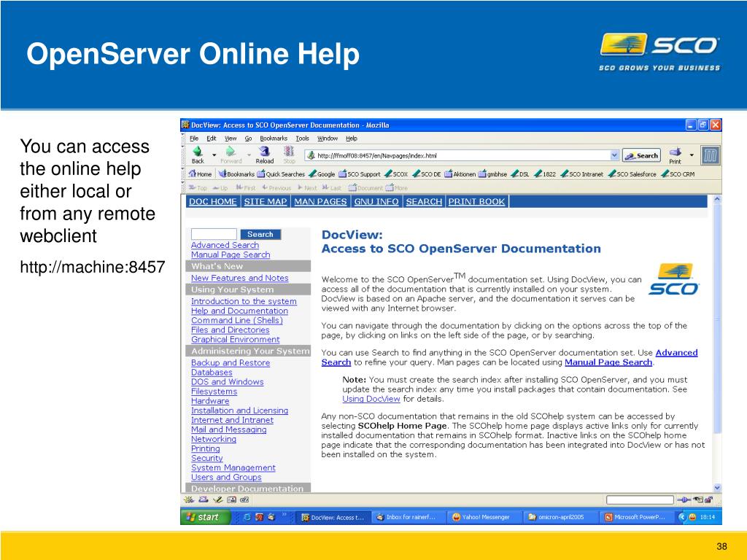Open the MAN PAGES navigation link

tap(320, 201)
